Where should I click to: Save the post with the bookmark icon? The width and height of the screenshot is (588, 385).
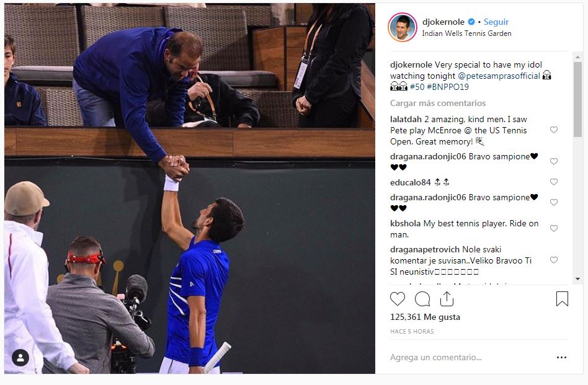pos(562,299)
